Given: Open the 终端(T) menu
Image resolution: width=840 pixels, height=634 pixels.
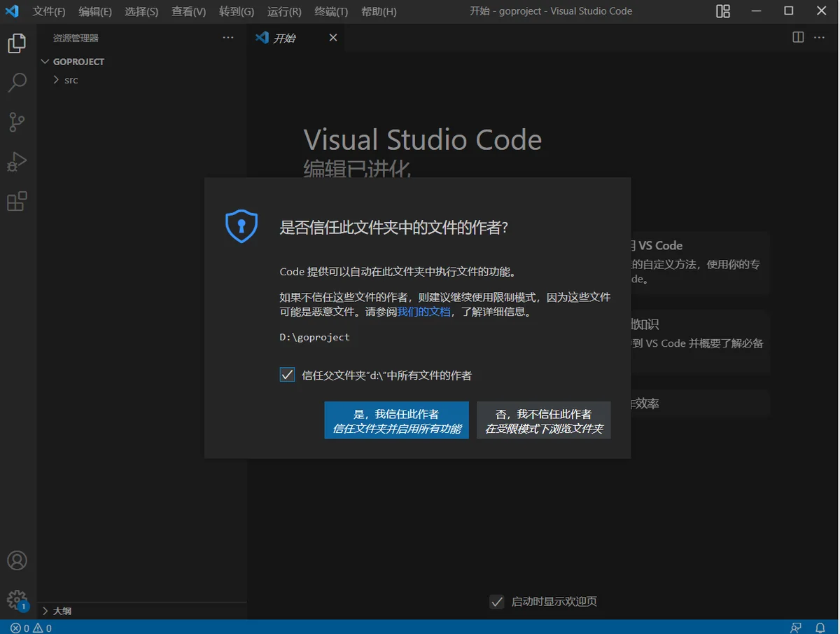Looking at the screenshot, I should 331,11.
